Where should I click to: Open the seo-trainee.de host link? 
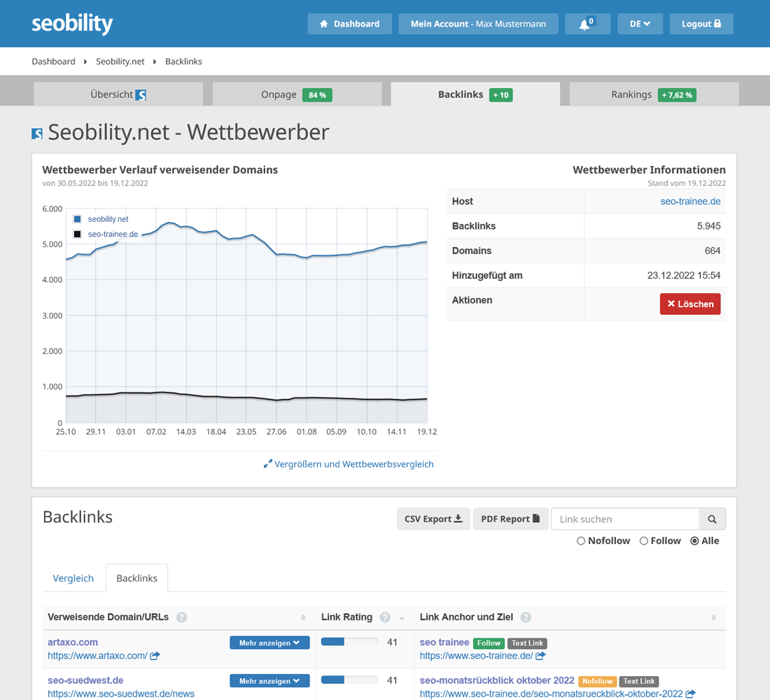690,202
